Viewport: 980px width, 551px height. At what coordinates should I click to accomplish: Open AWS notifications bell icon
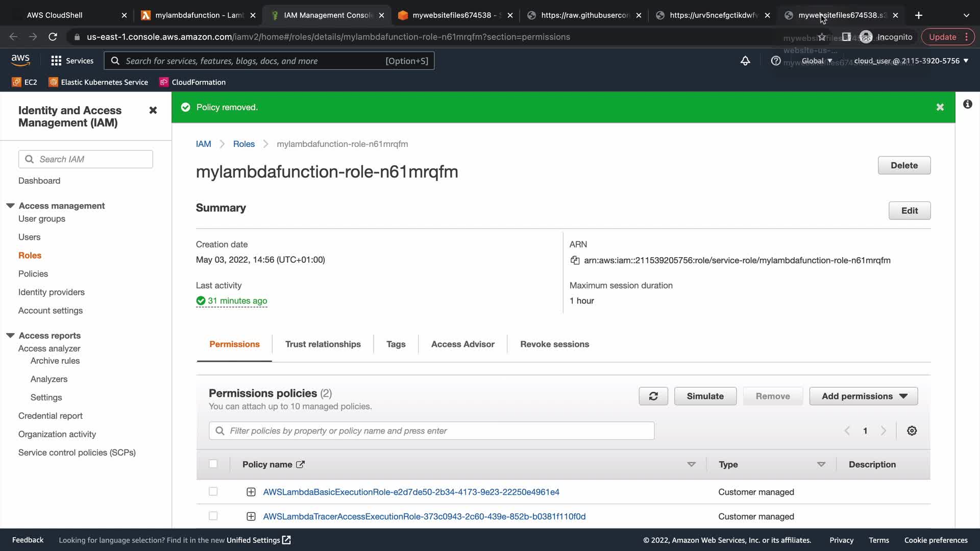[x=745, y=61]
